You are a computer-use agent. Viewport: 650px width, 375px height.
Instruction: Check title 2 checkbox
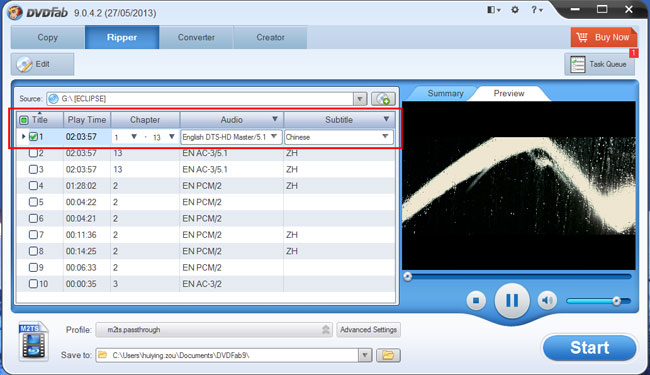click(33, 153)
